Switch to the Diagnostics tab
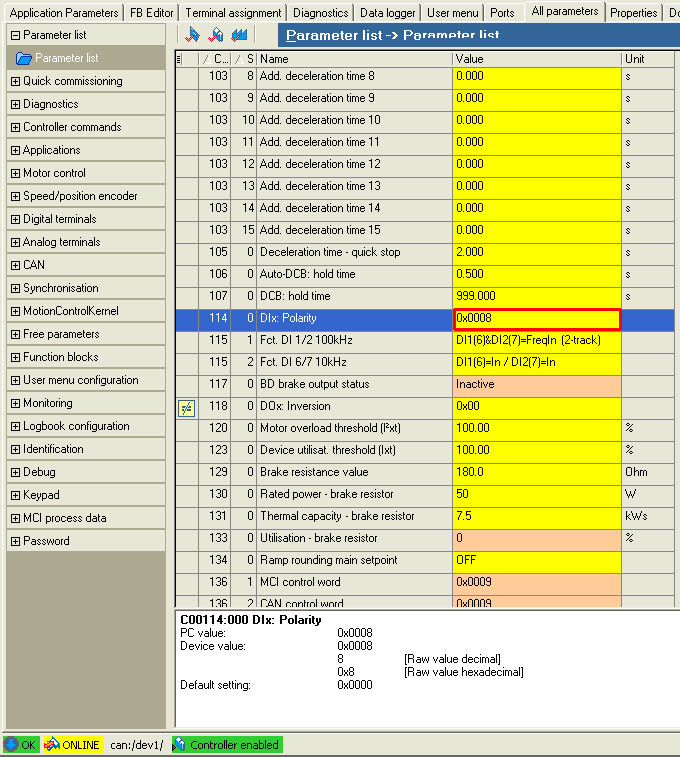 (321, 13)
